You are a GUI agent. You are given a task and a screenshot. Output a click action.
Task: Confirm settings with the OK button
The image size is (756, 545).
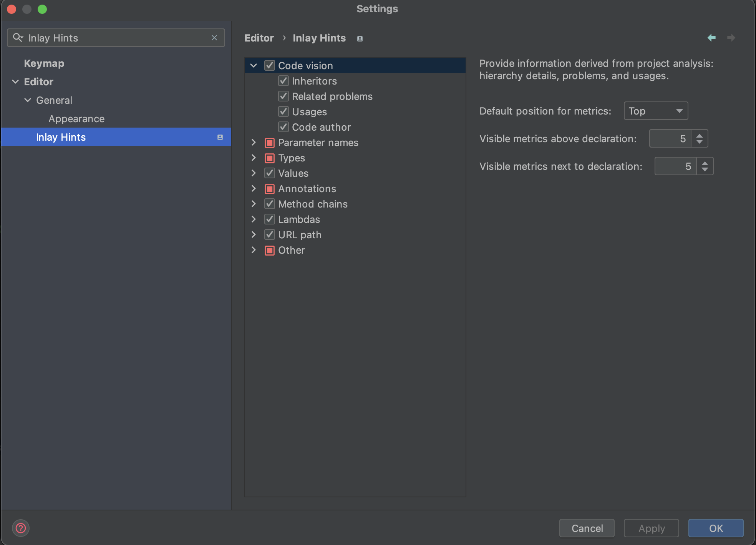click(716, 528)
